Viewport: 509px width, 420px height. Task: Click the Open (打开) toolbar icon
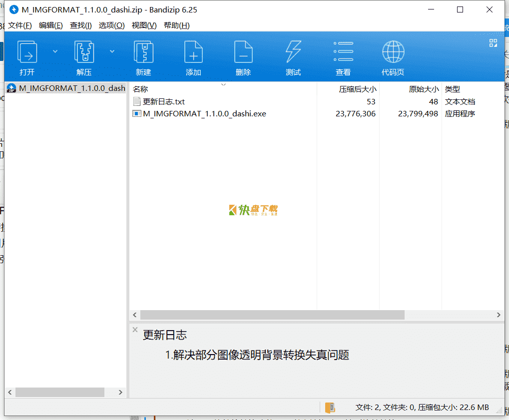tap(27, 52)
